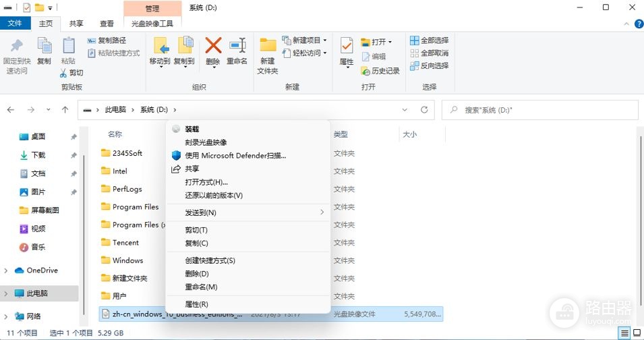Screen dimensions: 644x340
Task: Click the Refresh icon in address bar
Action: point(424,110)
